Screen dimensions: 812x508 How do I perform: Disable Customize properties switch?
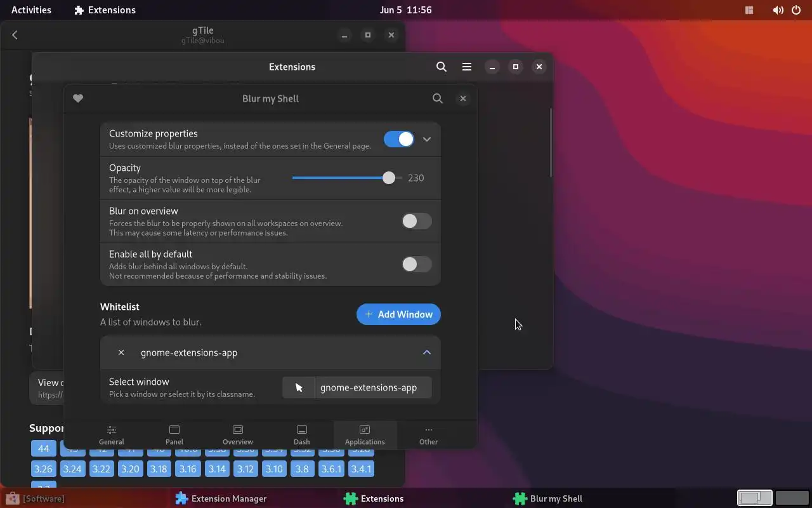[x=399, y=139]
